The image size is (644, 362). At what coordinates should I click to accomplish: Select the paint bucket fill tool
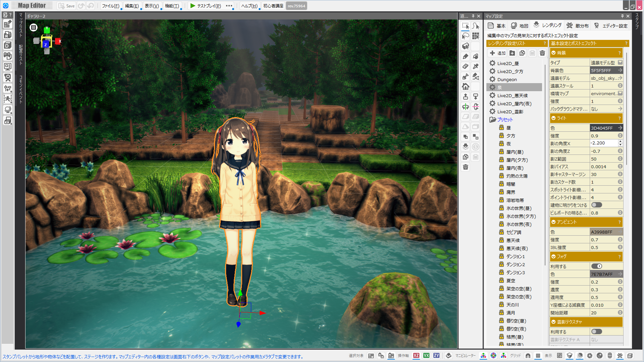click(476, 56)
